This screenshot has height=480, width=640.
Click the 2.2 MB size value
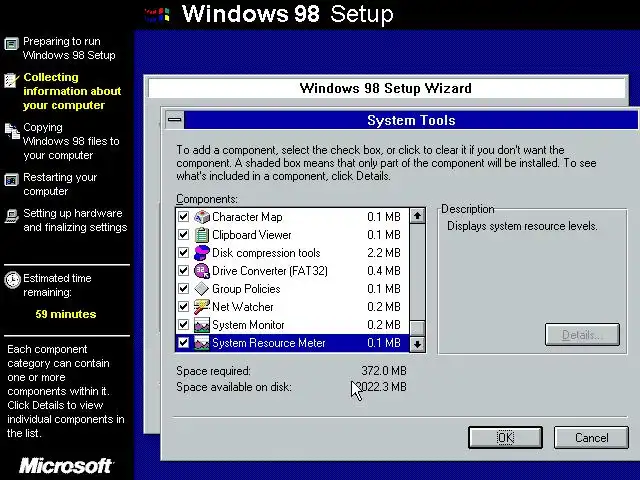click(x=384, y=253)
